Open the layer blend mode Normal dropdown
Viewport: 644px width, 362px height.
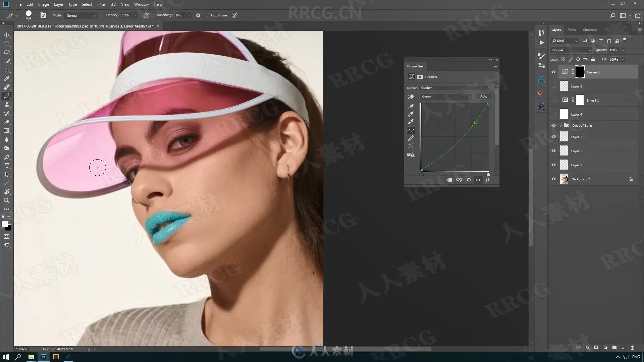[x=571, y=50]
